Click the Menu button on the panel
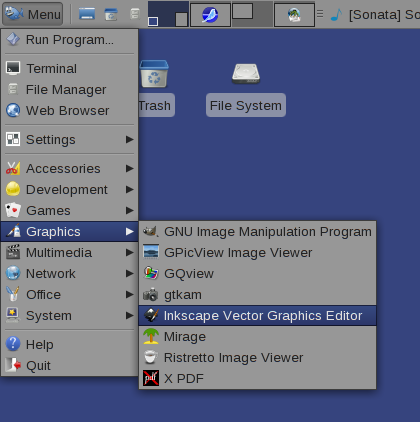Image resolution: width=420 pixels, height=422 pixels. click(33, 14)
